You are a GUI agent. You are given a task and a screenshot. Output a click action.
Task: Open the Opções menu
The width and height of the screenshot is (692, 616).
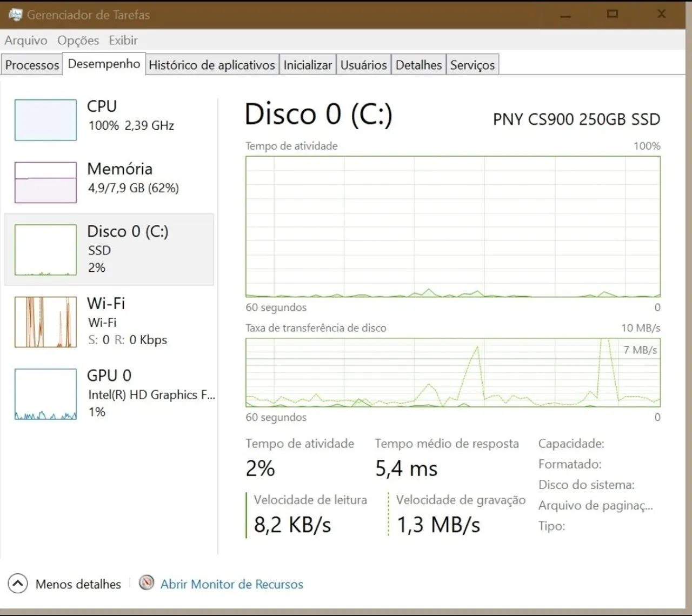(78, 41)
